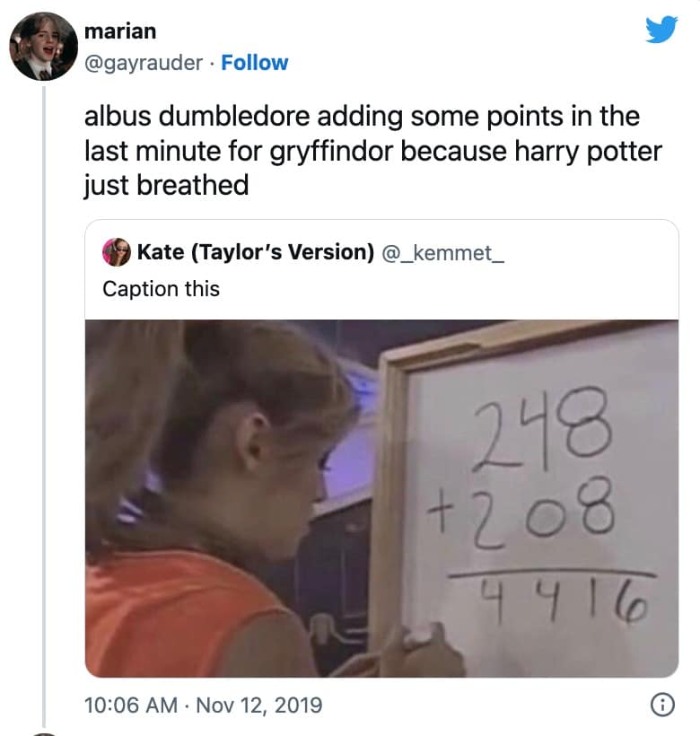Click the display name marian
700x736 pixels.
click(x=120, y=31)
